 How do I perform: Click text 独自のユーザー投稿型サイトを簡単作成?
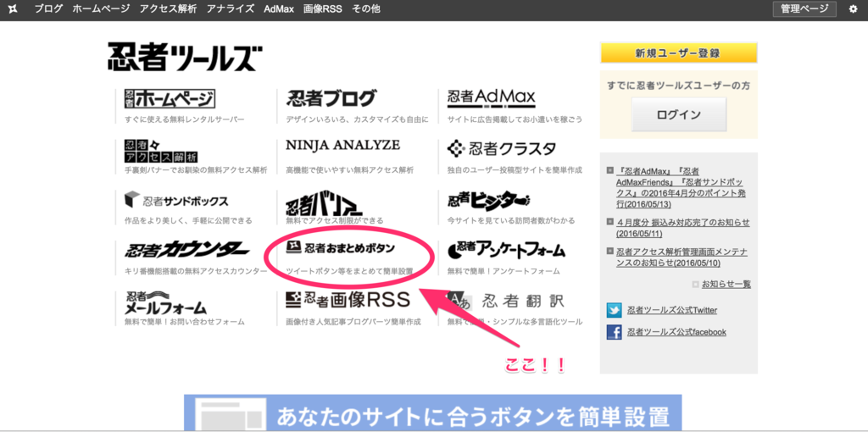pos(515,170)
